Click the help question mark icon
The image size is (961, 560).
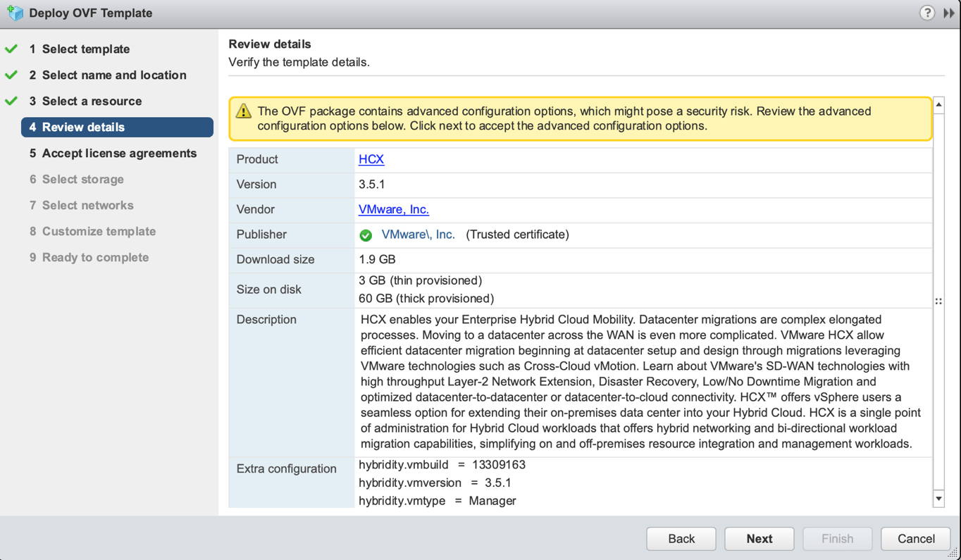927,13
